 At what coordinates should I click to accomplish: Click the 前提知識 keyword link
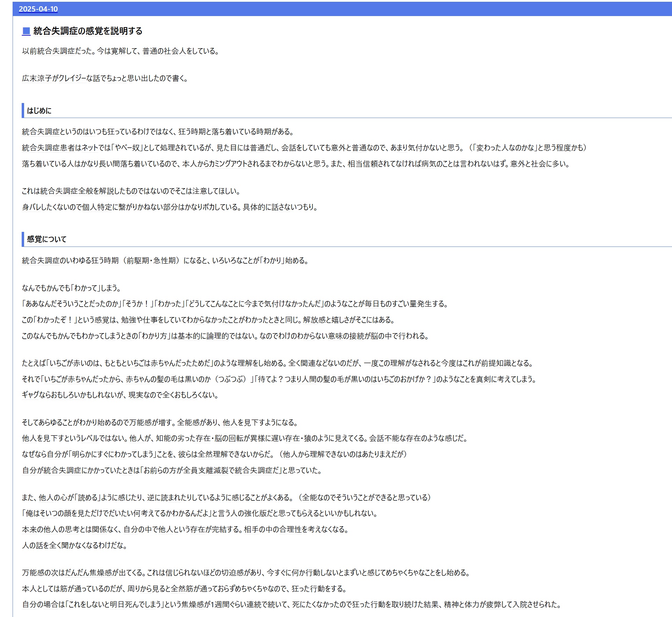point(496,363)
